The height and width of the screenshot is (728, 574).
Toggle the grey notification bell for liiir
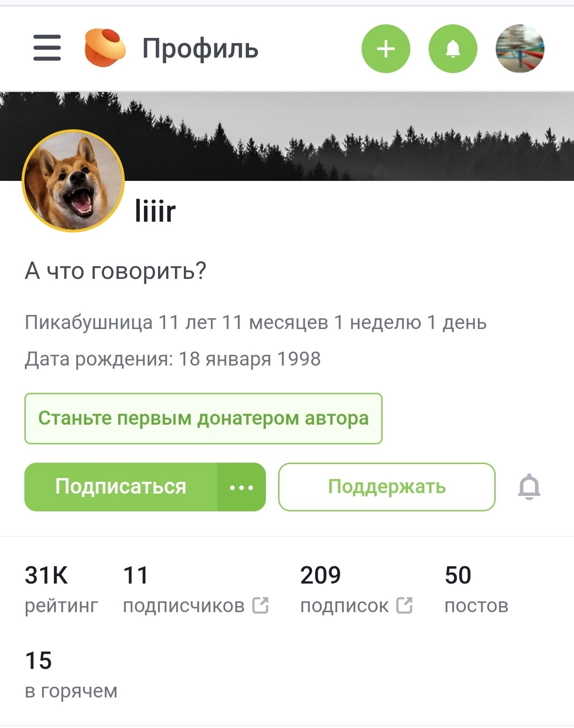pos(529,487)
